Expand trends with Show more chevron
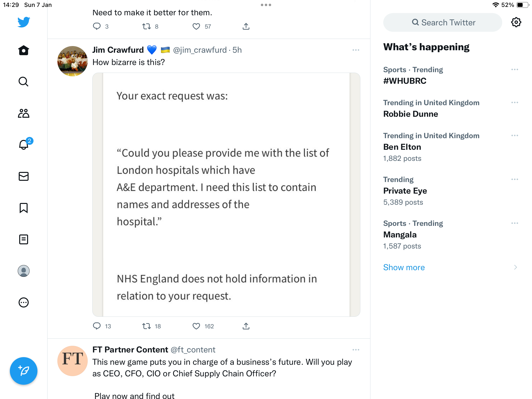Viewport: 532px width, 399px height. [515, 267]
